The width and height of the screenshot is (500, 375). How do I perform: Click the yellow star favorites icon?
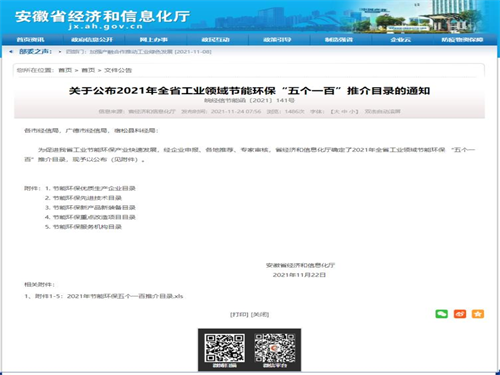pyautogui.click(x=478, y=314)
